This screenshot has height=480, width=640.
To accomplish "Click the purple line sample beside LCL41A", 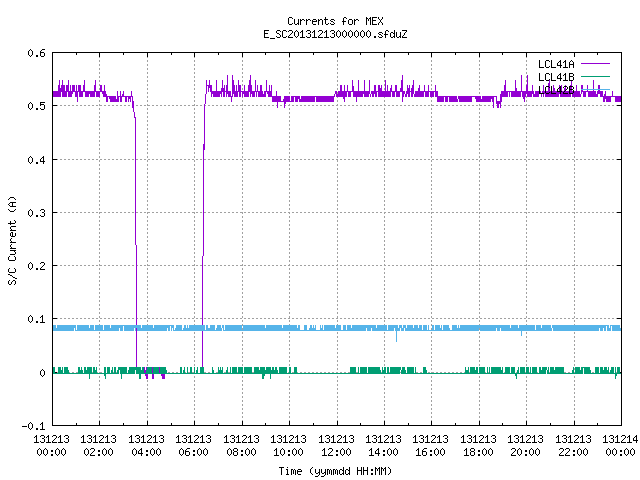I will tap(595, 64).
